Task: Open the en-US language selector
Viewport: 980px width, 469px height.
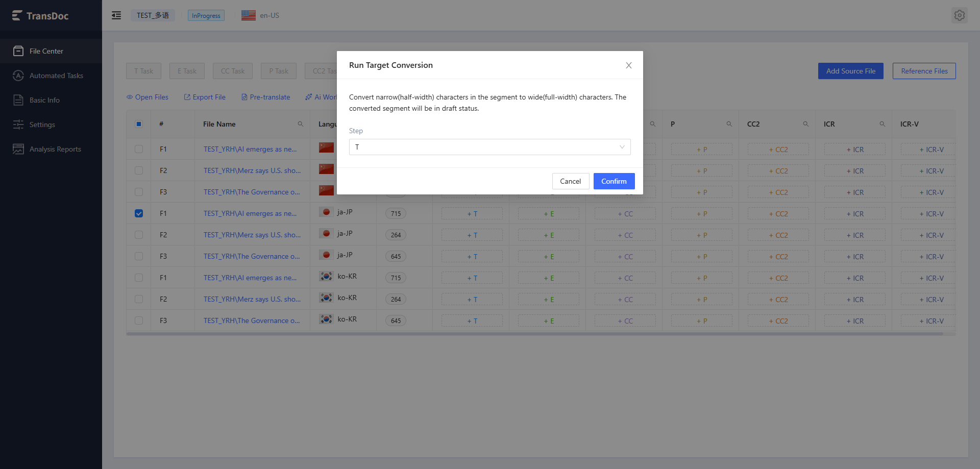Action: [x=260, y=15]
